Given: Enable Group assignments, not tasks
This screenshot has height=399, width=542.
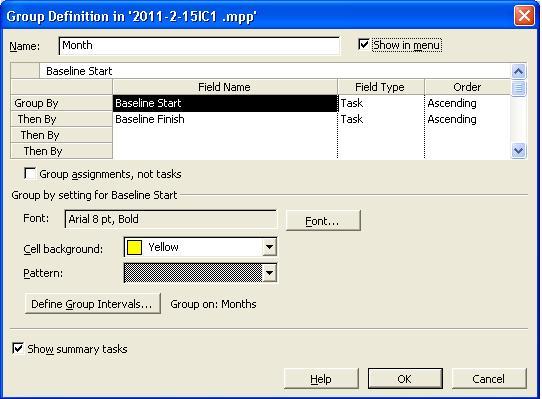Looking at the screenshot, I should pos(30,173).
